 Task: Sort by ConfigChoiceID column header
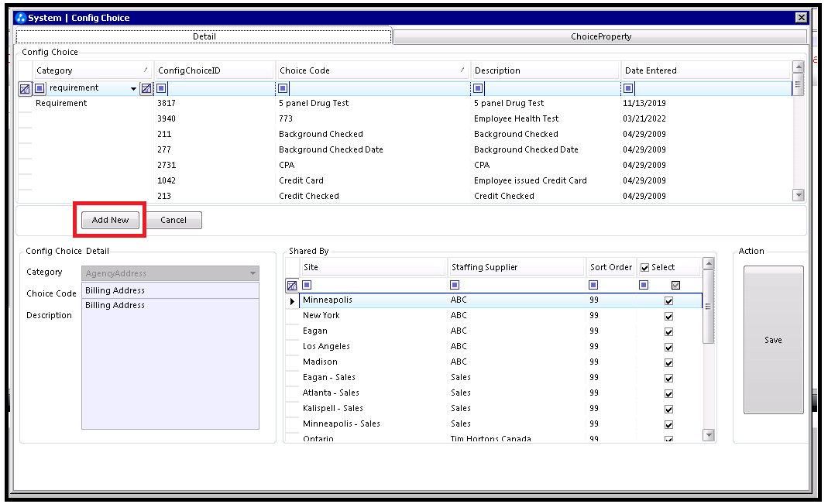[215, 70]
